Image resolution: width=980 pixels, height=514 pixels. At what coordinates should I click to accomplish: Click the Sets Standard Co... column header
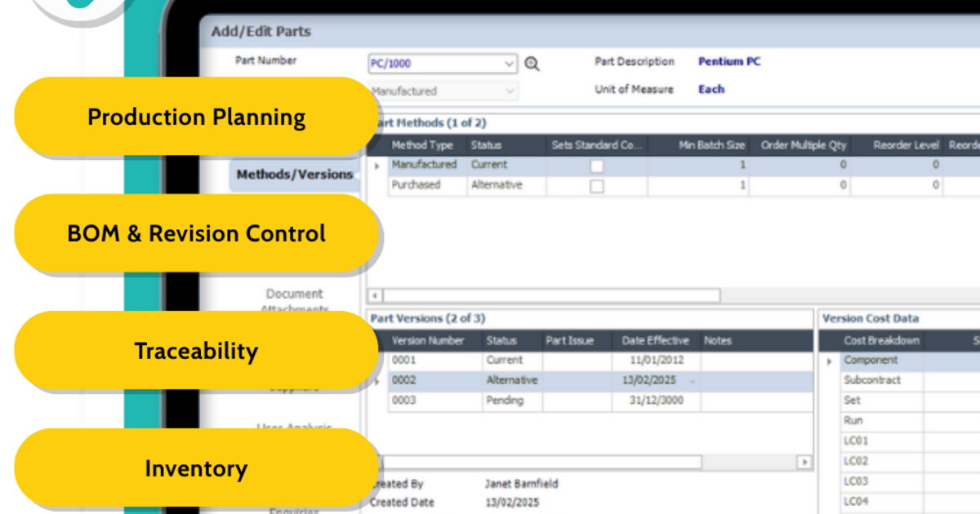tap(597, 145)
